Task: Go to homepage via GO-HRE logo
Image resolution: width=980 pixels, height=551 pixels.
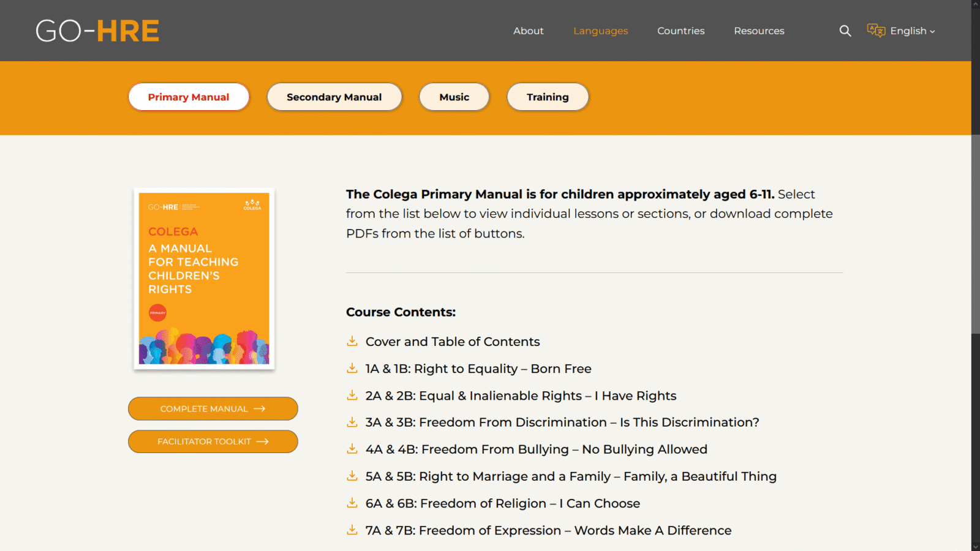Action: pyautogui.click(x=97, y=31)
